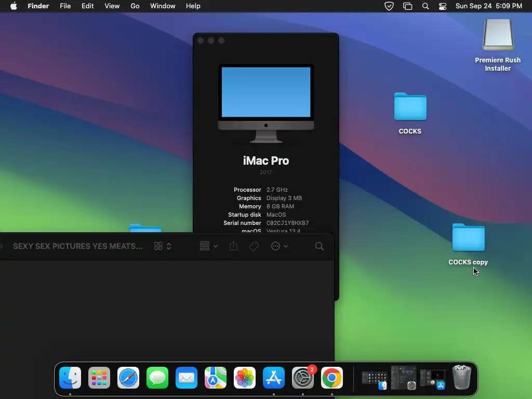Image resolution: width=532 pixels, height=399 pixels.
Task: Open Maps from the Dock
Action: click(x=216, y=378)
